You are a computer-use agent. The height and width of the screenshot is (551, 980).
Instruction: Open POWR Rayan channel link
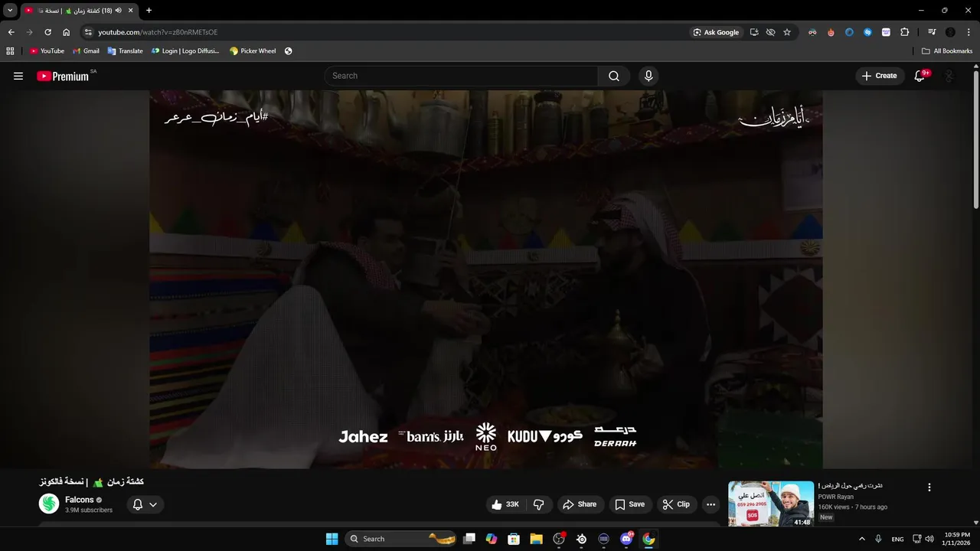pos(835,497)
